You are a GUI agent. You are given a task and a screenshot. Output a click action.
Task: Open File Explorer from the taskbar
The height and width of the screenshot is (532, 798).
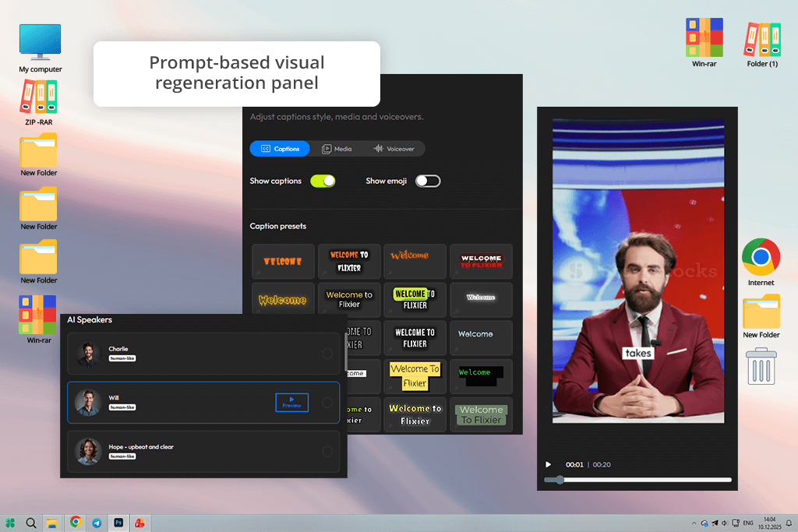pos(51,523)
